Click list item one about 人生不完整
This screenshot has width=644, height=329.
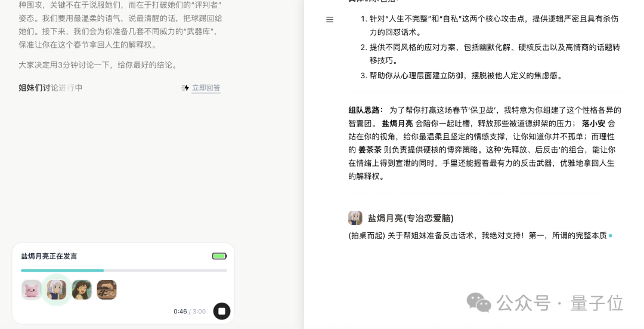(490, 25)
